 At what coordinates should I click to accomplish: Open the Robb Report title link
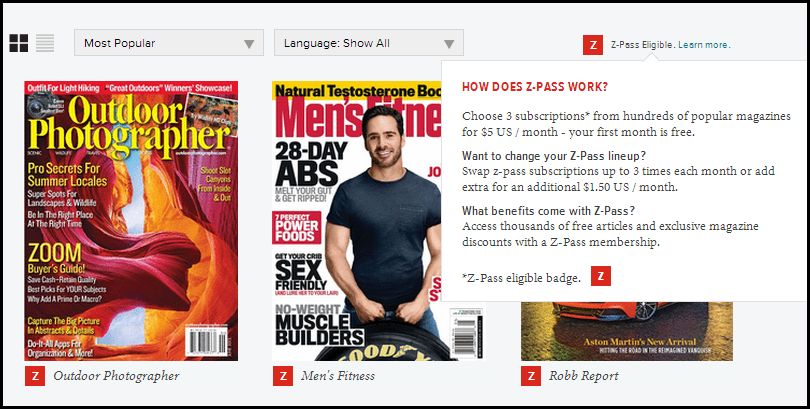click(584, 376)
